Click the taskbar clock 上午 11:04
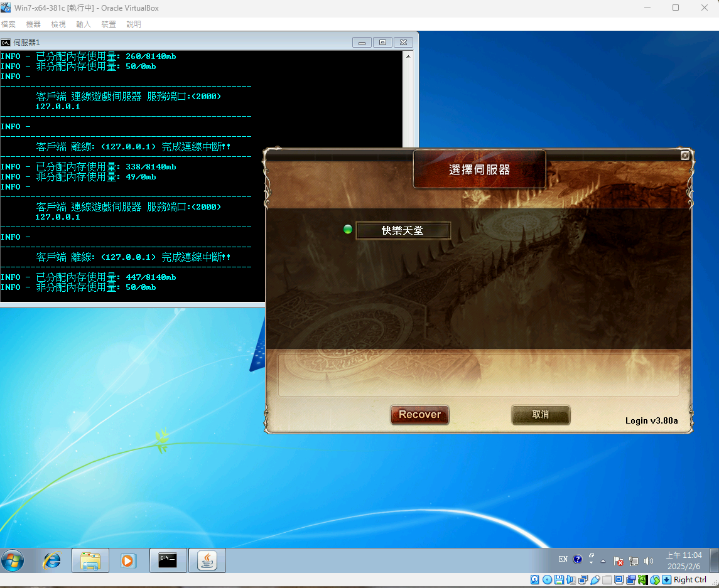The height and width of the screenshot is (588, 719). coord(684,560)
